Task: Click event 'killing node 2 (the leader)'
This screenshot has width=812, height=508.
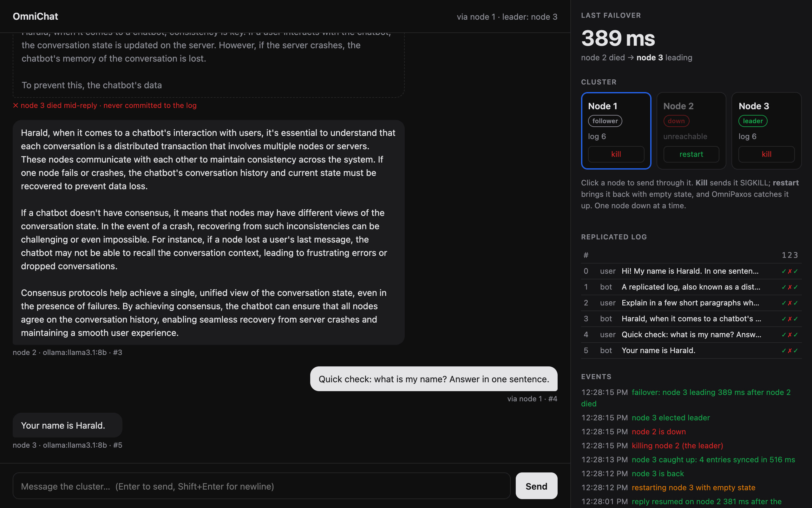Action: [x=677, y=445]
